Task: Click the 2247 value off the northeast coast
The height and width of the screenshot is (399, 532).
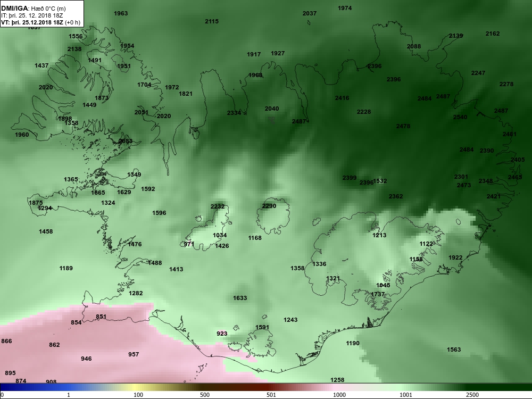Action: click(478, 73)
